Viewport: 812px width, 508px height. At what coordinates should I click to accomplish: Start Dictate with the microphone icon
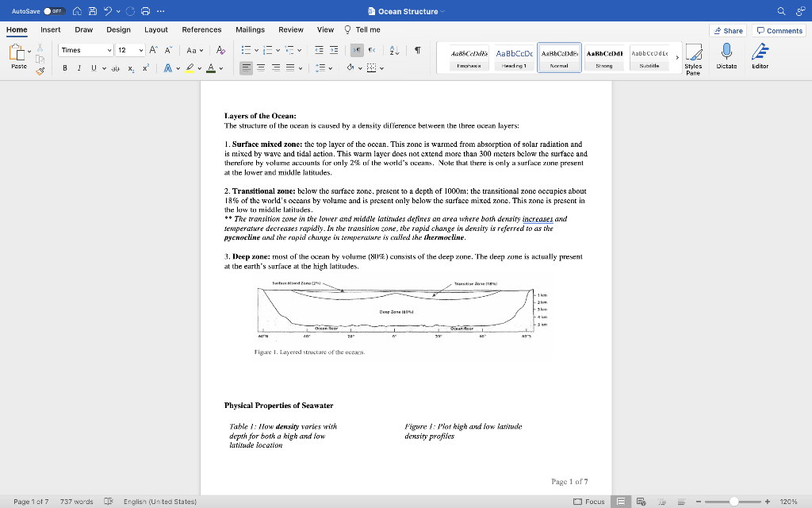726,56
